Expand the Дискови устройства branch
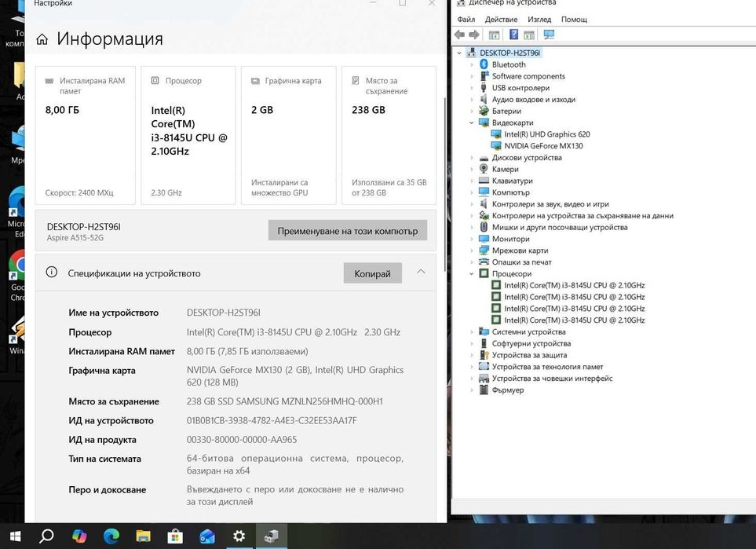The width and height of the screenshot is (756, 549). (472, 157)
